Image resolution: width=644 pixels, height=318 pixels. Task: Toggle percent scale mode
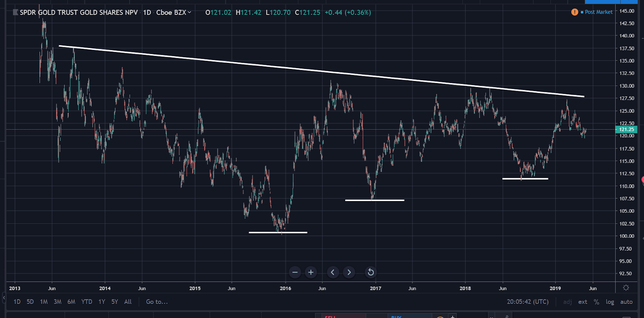(x=597, y=302)
